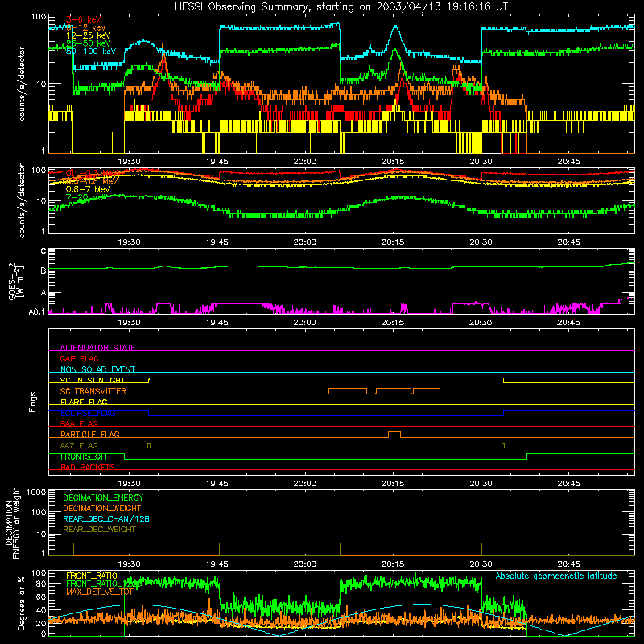Screen dimensions: 644x644
Task: Click the 20:00 tick label beneath Flags panel
Action: 305,483
